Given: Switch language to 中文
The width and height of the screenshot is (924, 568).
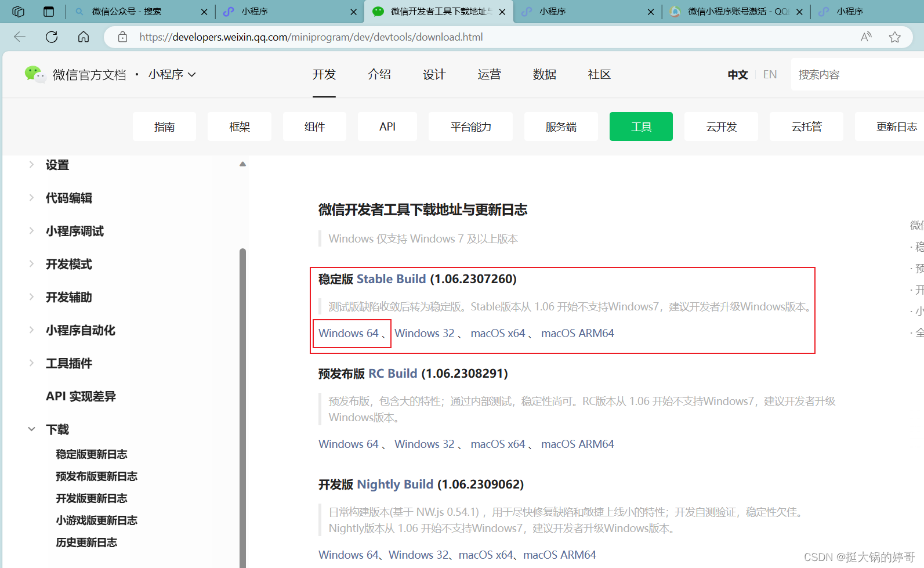Looking at the screenshot, I should tap(738, 74).
